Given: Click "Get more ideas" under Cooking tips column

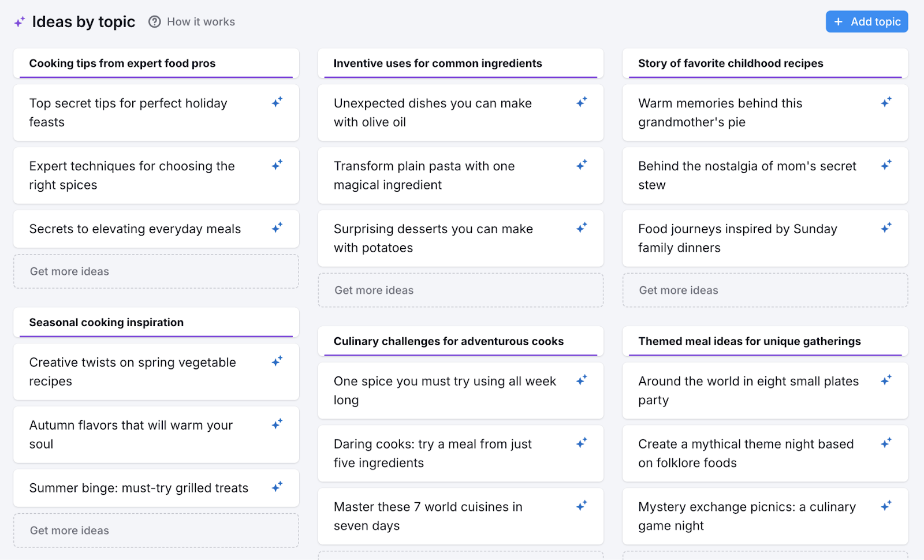Looking at the screenshot, I should [155, 271].
